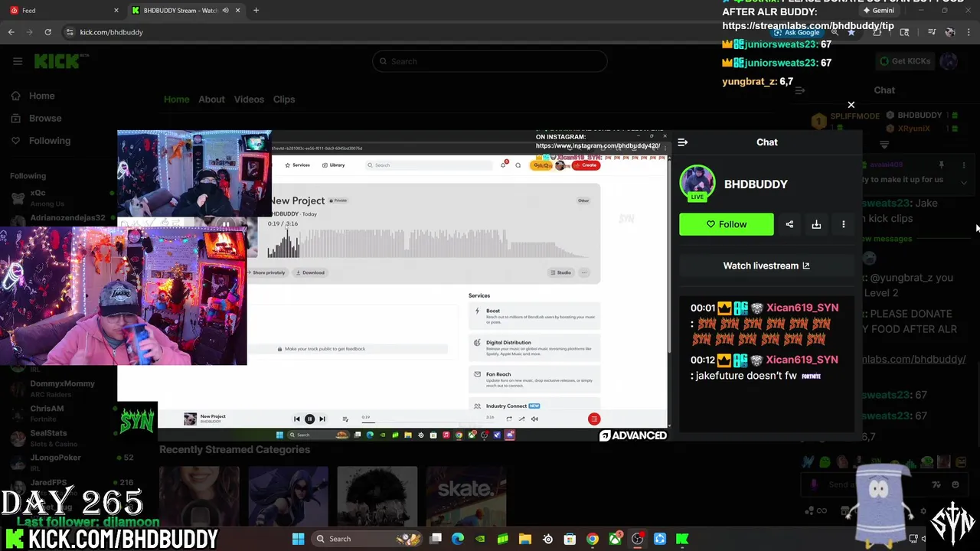Image resolution: width=980 pixels, height=551 pixels.
Task: Open BHDBUDDY's live avatar in clip panel
Action: click(x=697, y=184)
